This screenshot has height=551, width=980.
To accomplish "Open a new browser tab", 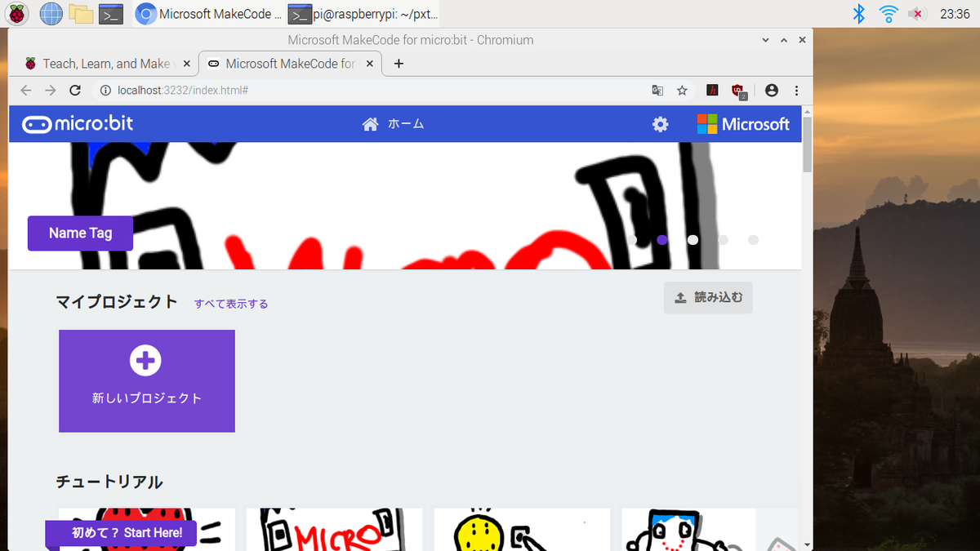I will point(399,64).
